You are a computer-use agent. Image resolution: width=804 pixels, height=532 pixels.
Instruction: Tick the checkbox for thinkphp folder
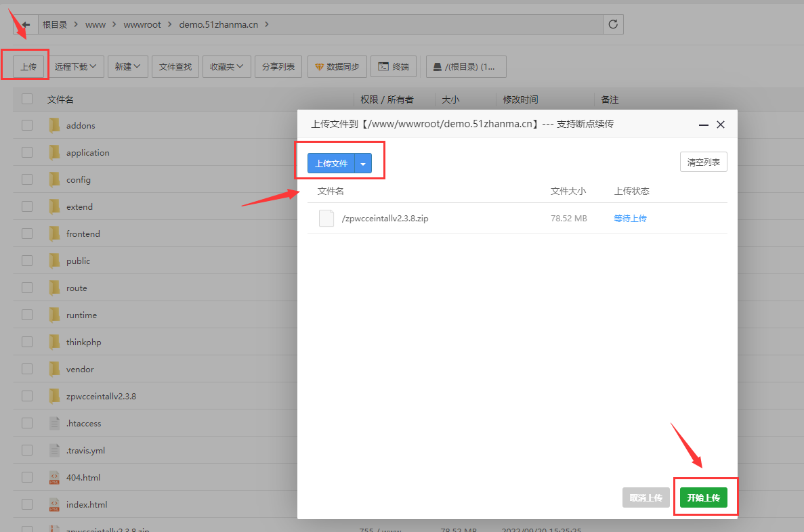coord(27,342)
